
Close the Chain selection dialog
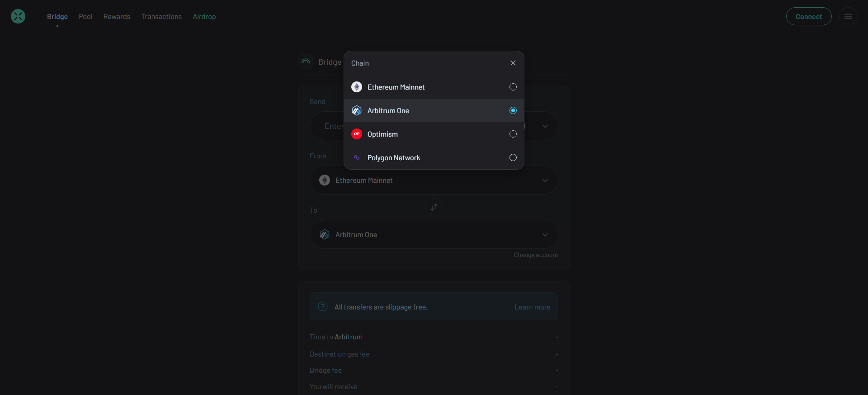513,63
